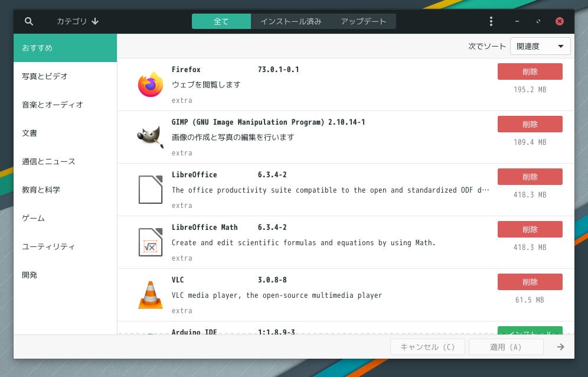Select the 通信とニュース category
The image size is (588, 377).
(x=66, y=161)
